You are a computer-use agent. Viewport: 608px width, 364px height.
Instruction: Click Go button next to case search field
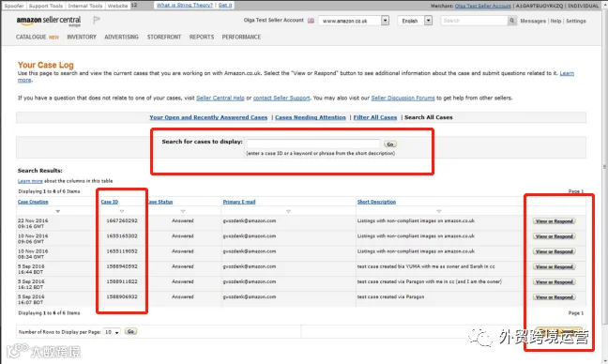click(x=390, y=144)
